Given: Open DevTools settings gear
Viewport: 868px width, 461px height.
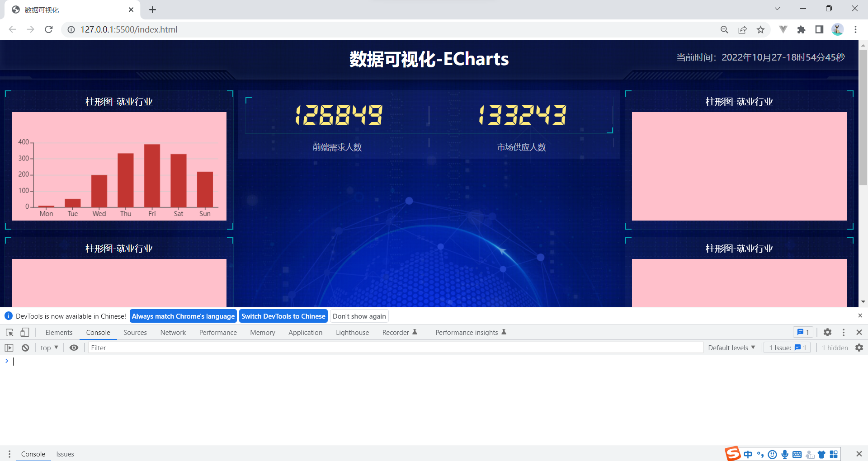Looking at the screenshot, I should [827, 332].
